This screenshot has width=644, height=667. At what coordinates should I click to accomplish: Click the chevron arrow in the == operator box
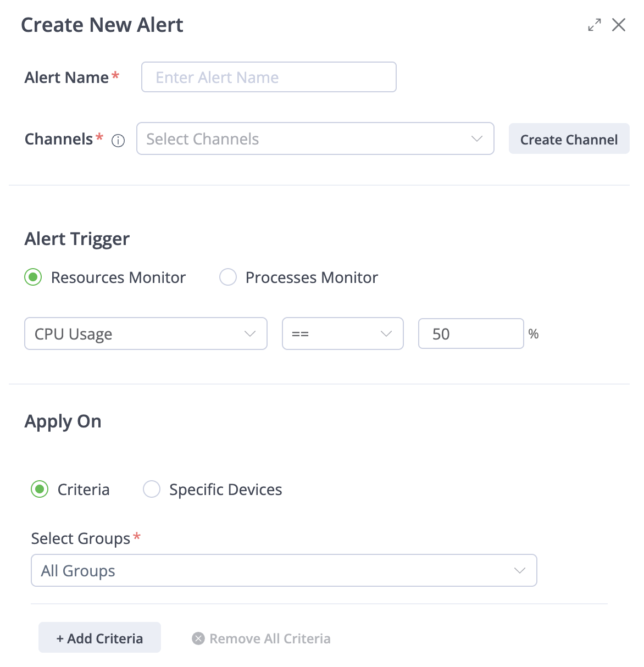point(386,334)
